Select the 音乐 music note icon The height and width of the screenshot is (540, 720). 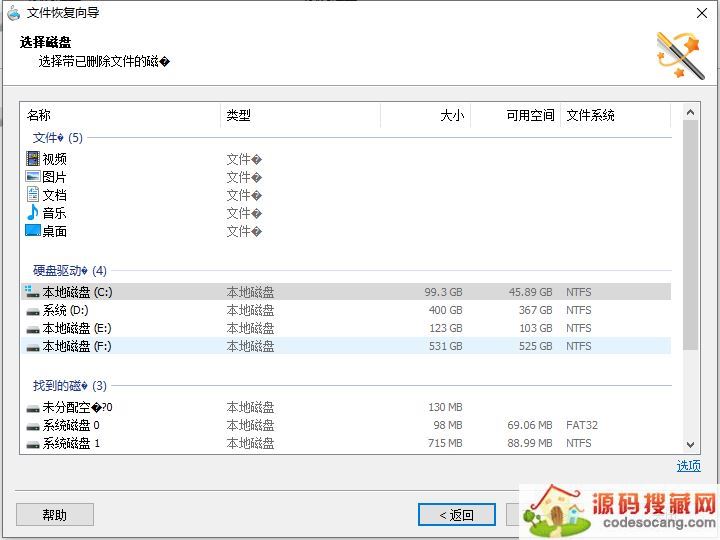33,213
